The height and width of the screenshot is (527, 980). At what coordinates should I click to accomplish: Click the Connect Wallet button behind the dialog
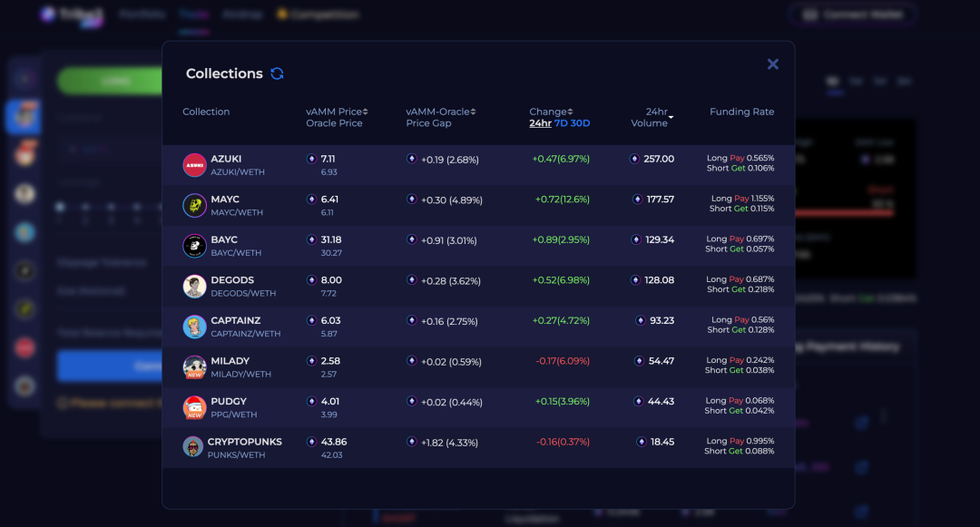(x=853, y=15)
